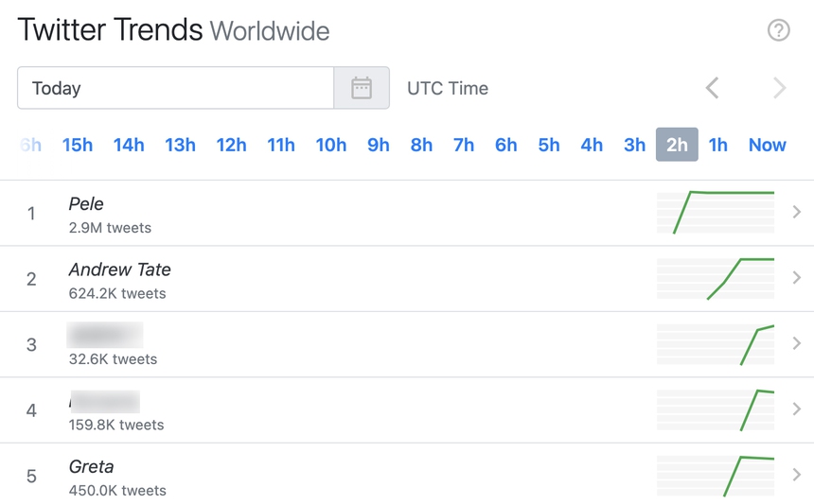The width and height of the screenshot is (814, 504).
Task: Switch to the 12h time tab
Action: click(x=231, y=145)
